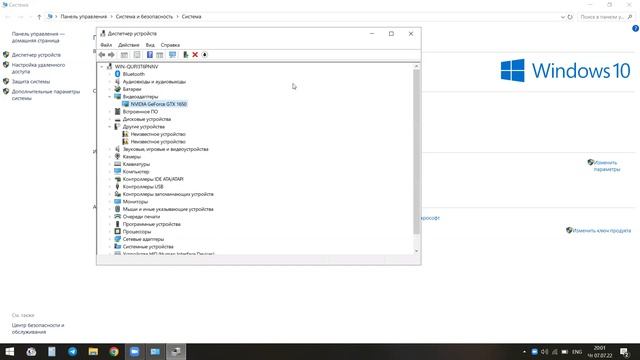Open the Вид menu
This screenshot has width=640, height=360.
[150, 45]
